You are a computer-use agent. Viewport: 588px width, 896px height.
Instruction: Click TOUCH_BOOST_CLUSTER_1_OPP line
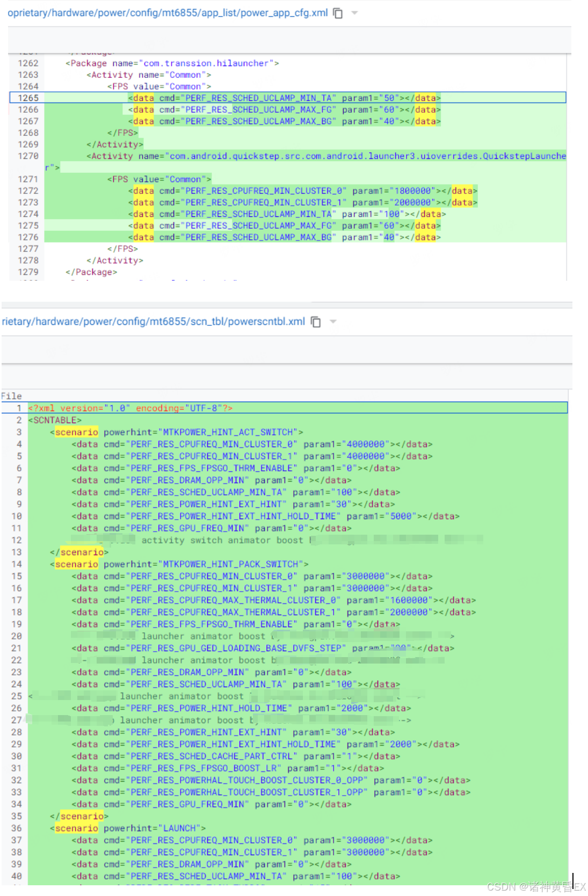tap(271, 792)
